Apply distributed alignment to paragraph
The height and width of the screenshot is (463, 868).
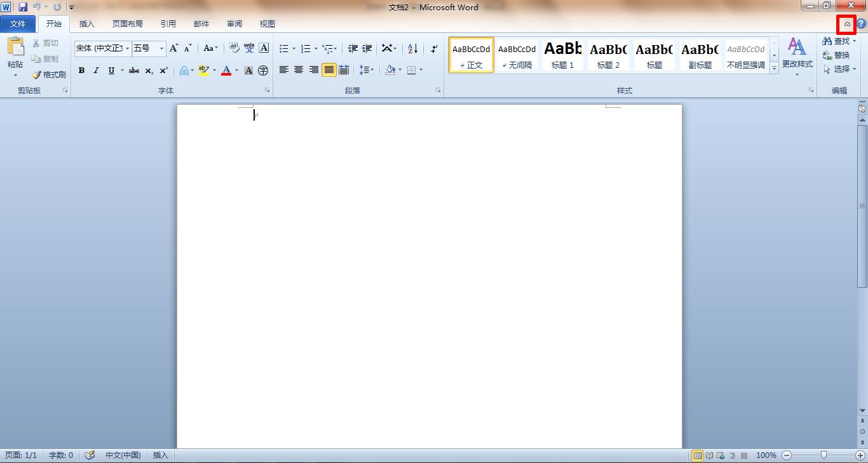point(344,70)
